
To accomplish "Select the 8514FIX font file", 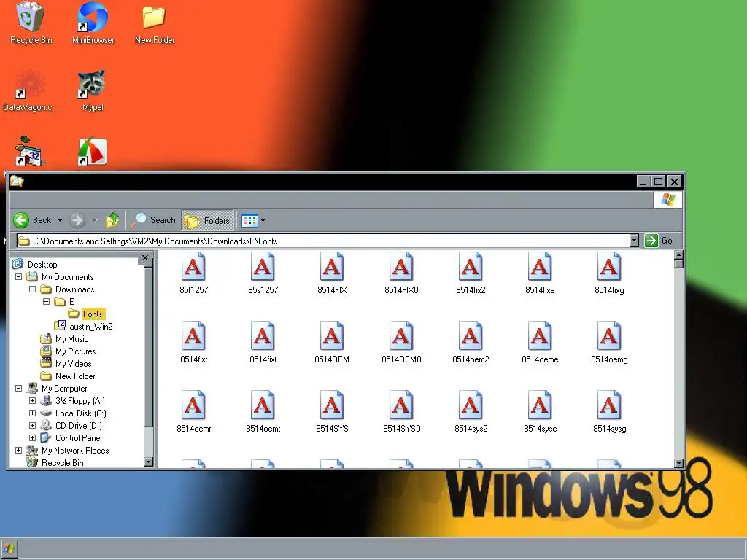I will (332, 273).
